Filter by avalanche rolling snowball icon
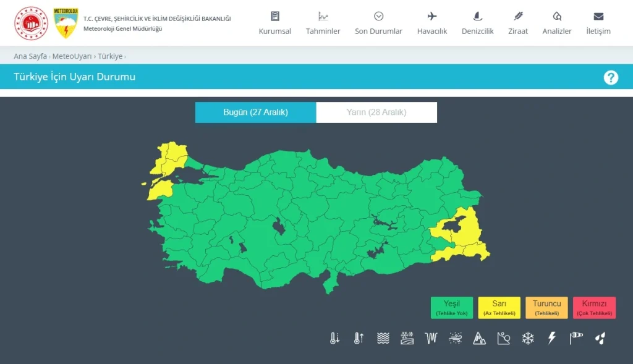Image resolution: width=633 pixels, height=364 pixels. [x=503, y=338]
